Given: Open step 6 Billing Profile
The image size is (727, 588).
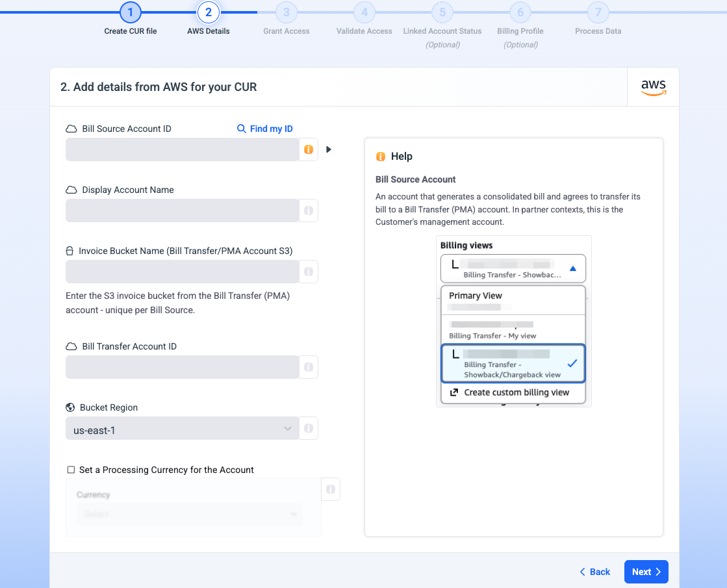Looking at the screenshot, I should 520,12.
